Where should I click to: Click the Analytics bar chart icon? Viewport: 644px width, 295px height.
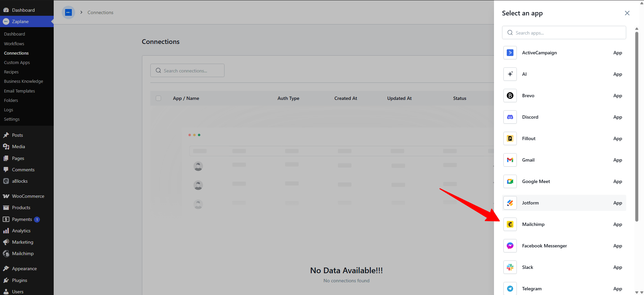(x=6, y=231)
